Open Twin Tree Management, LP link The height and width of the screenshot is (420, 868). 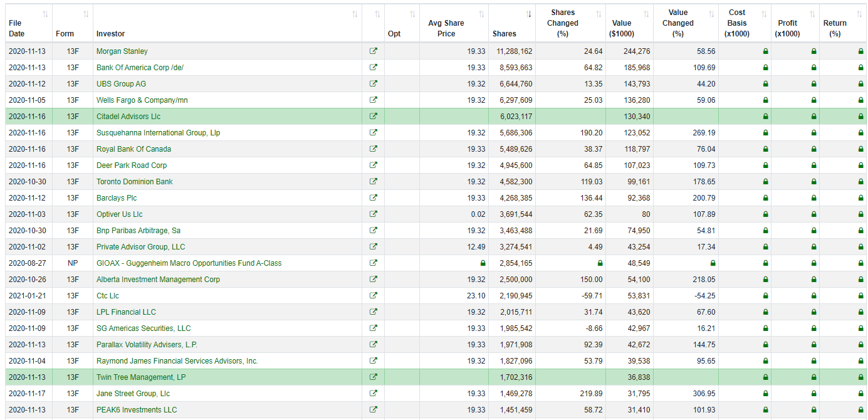(x=141, y=377)
